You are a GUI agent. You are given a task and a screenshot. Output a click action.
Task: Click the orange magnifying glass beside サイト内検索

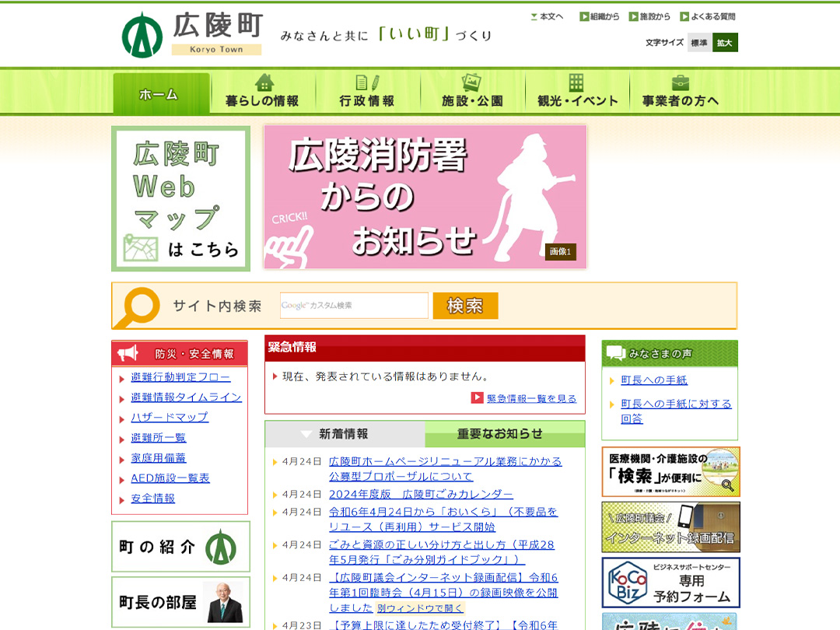click(141, 305)
